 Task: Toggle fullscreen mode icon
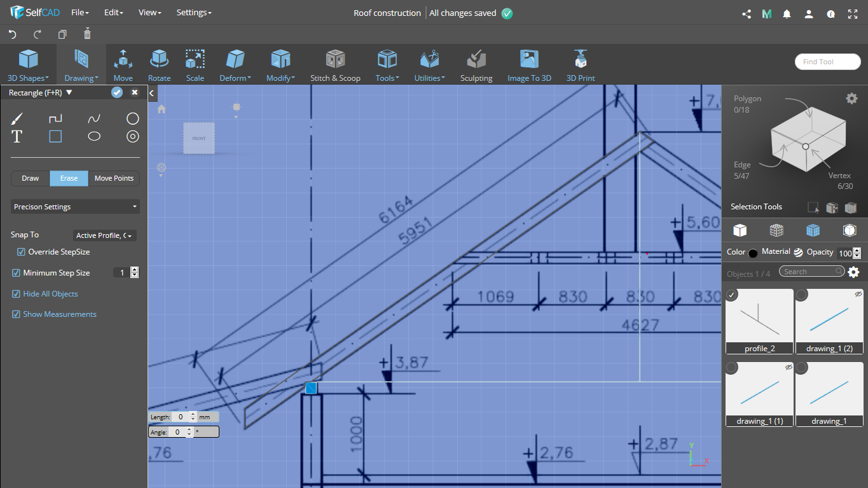[x=853, y=13]
